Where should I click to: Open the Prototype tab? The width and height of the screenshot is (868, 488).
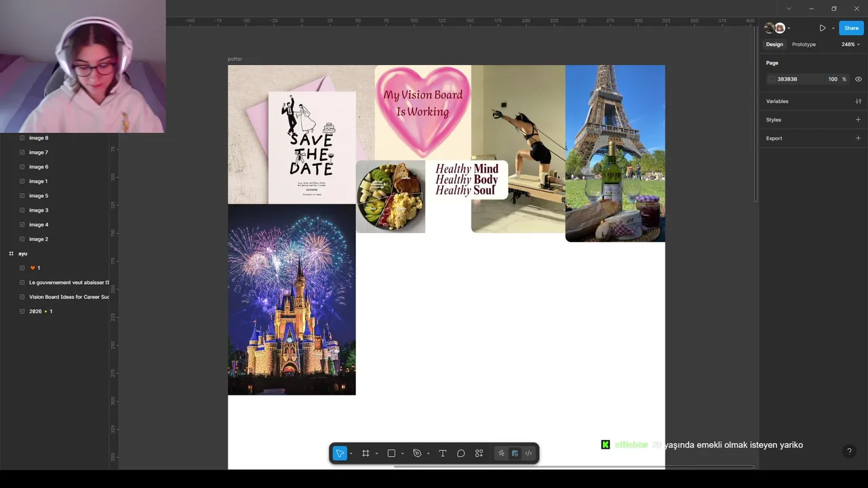coord(804,44)
